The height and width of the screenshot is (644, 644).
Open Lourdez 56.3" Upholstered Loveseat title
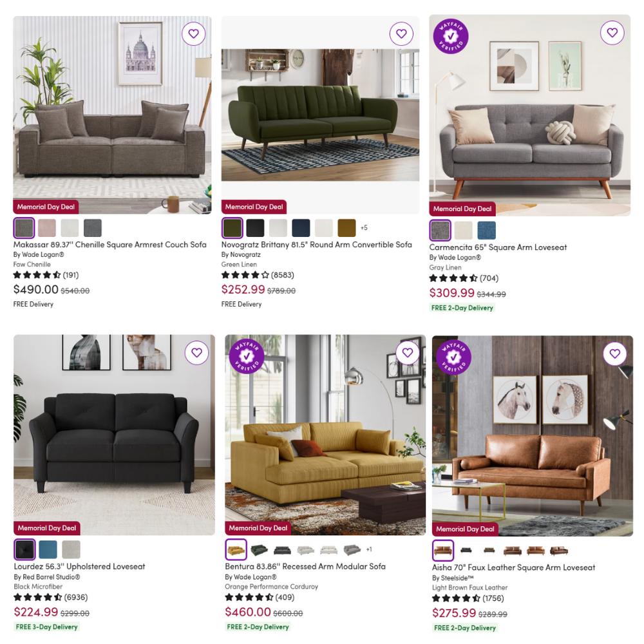click(79, 567)
